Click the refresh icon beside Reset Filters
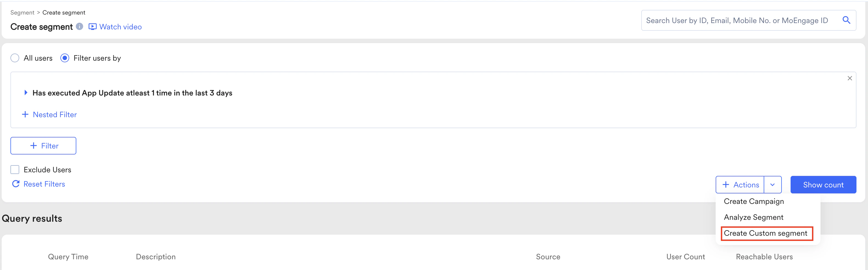This screenshot has width=868, height=270. (15, 184)
